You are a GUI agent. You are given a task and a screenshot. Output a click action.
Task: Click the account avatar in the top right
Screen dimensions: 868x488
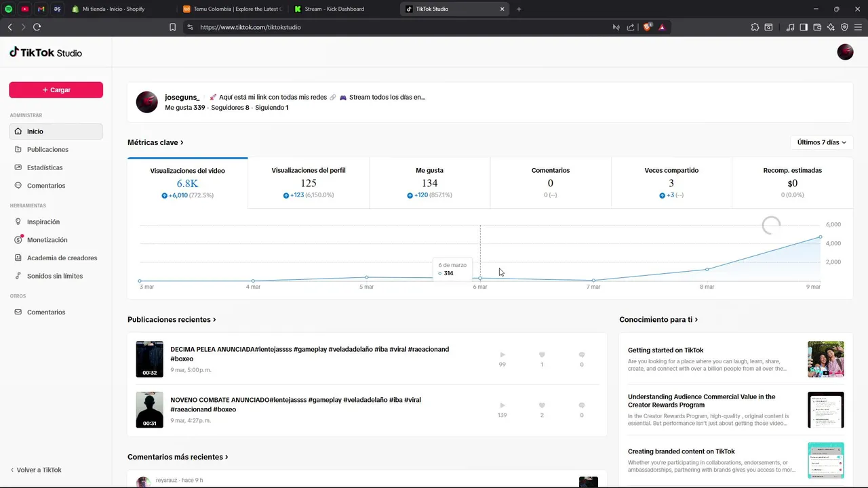(845, 52)
